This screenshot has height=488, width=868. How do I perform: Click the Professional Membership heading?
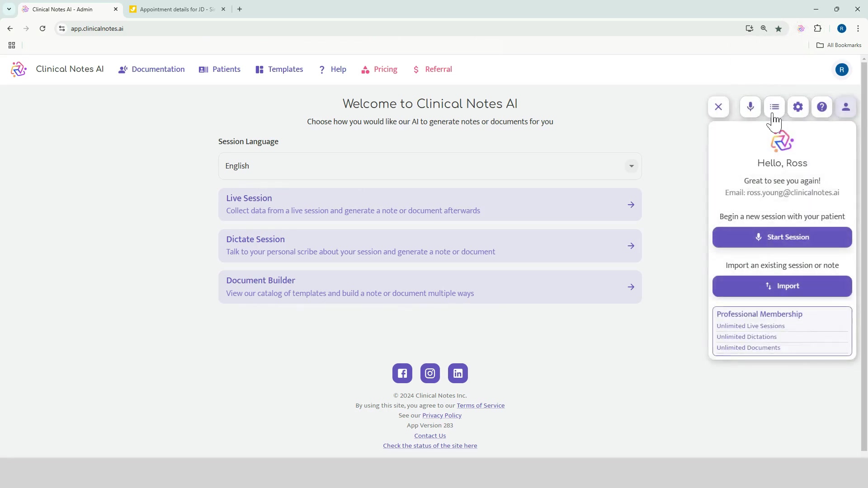[759, 314]
